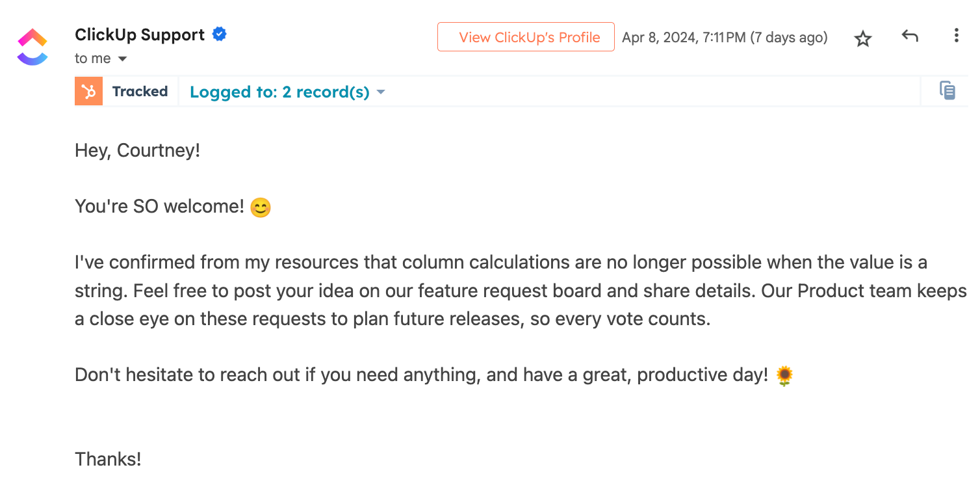Click the caret after "2 record(s)"
980x489 pixels.
click(x=381, y=92)
